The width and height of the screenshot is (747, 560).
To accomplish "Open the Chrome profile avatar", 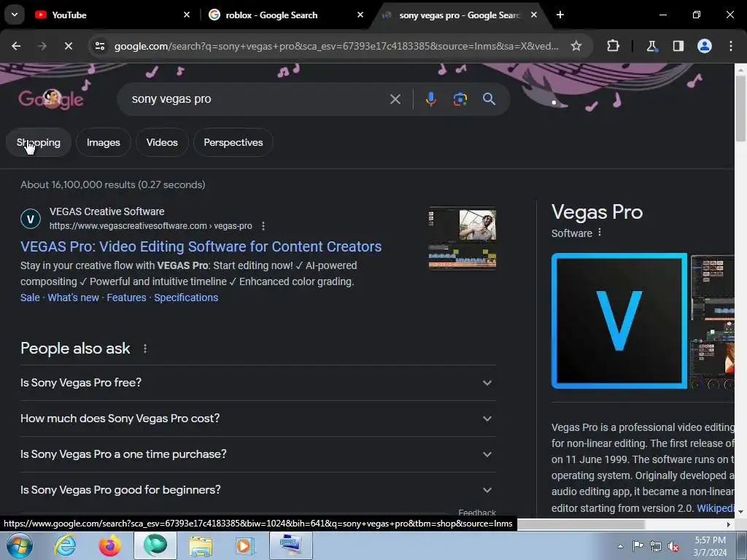I will tap(705, 46).
